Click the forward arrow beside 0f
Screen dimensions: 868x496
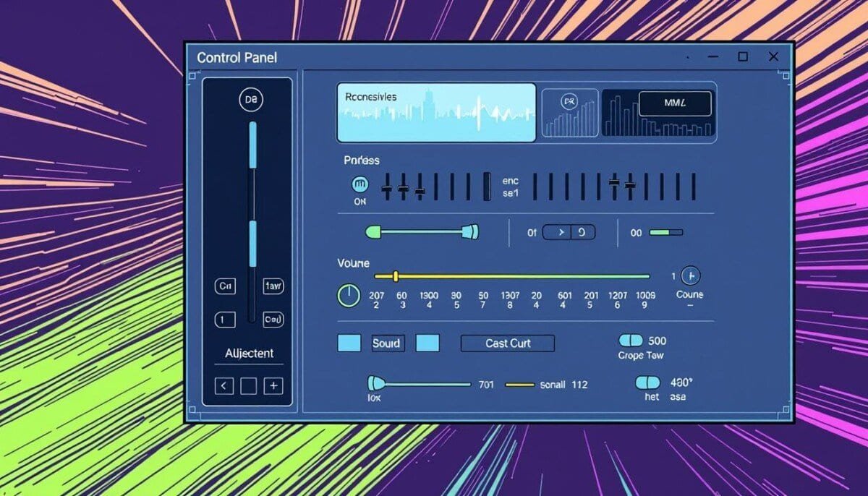557,232
